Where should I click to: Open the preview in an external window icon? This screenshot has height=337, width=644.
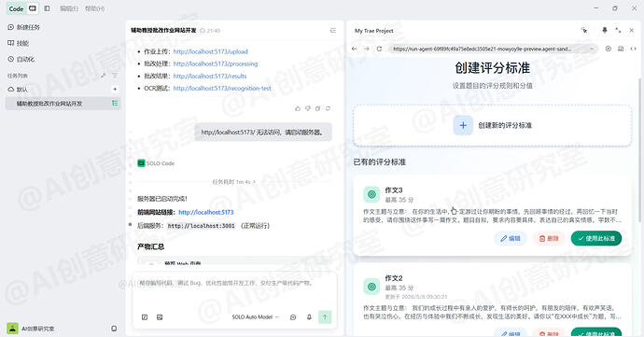[621, 49]
